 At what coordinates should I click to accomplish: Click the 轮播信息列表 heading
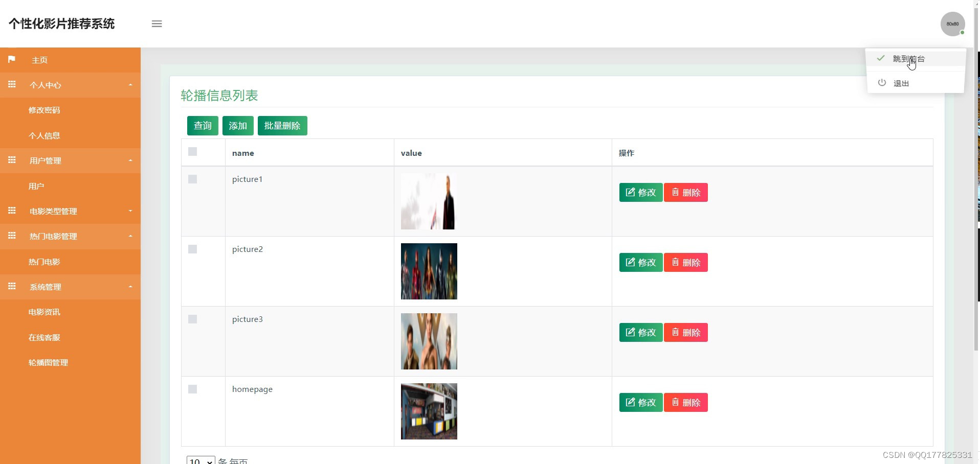coord(219,96)
